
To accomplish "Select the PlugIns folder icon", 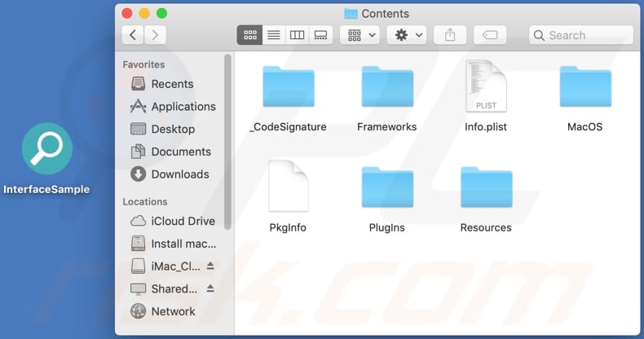I will 387,187.
